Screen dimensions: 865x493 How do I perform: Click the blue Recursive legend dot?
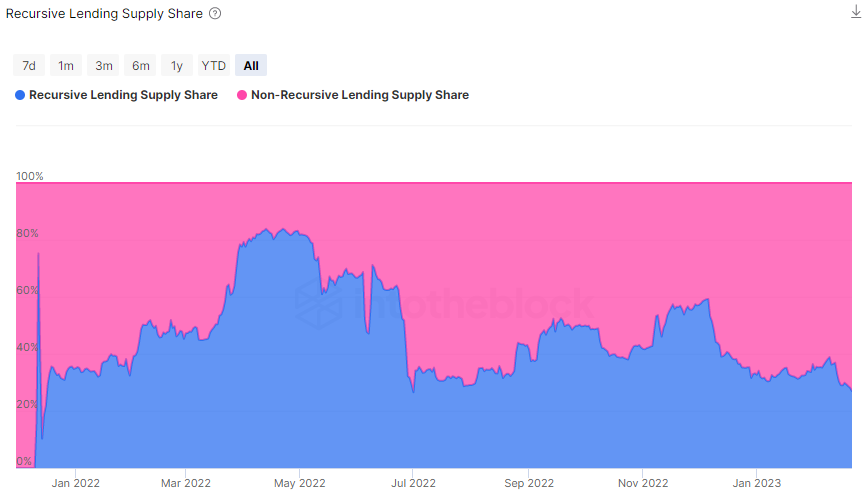[x=20, y=95]
